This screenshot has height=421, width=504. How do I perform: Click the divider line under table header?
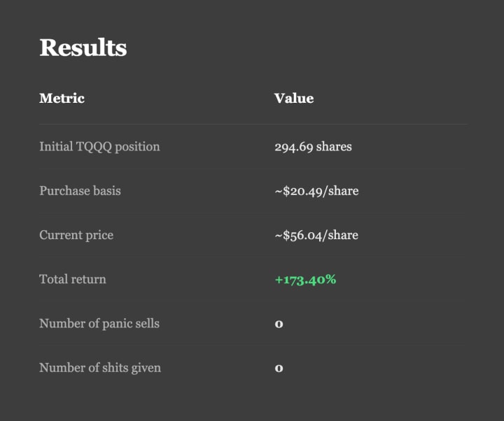(253, 124)
